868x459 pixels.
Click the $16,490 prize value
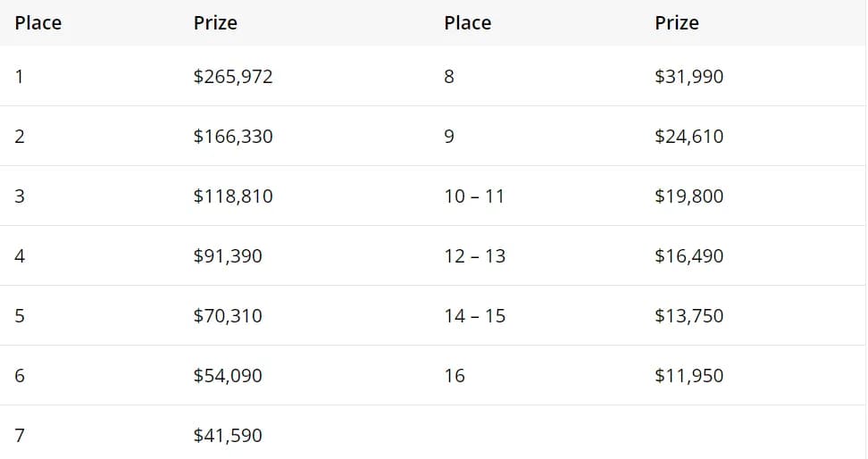[689, 256]
